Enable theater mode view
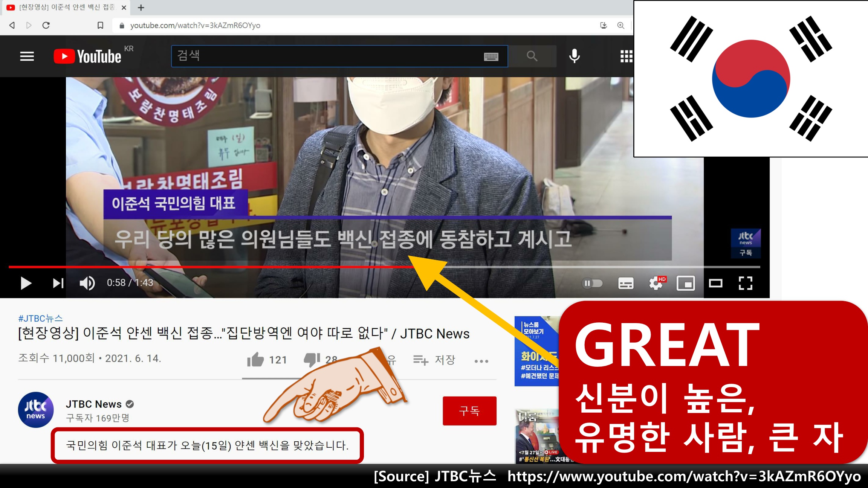The image size is (868, 488). click(715, 283)
